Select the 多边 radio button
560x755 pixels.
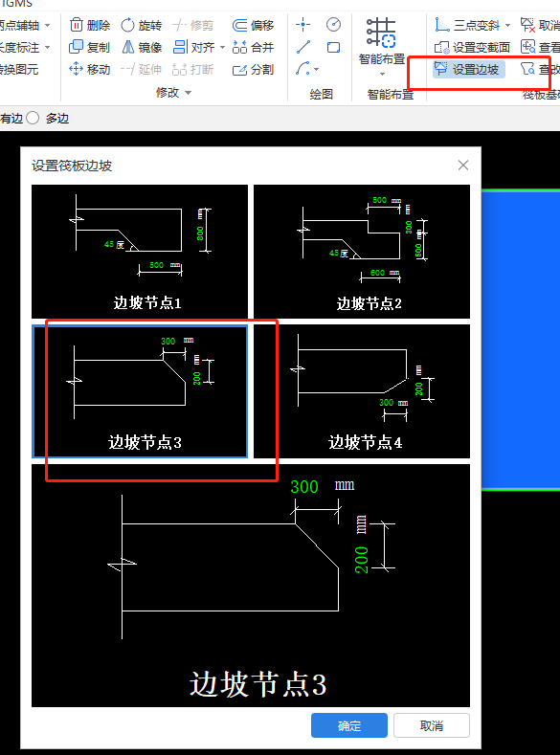[x=33, y=118]
